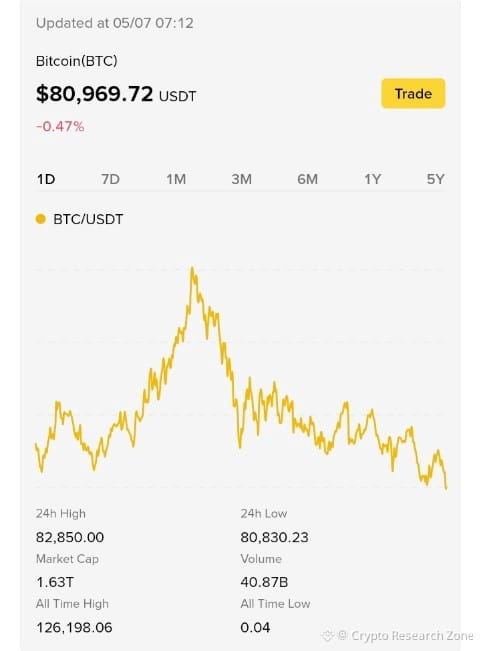Image resolution: width=481 pixels, height=651 pixels.
Task: Click the $80,969.72 price value
Action: coord(95,94)
